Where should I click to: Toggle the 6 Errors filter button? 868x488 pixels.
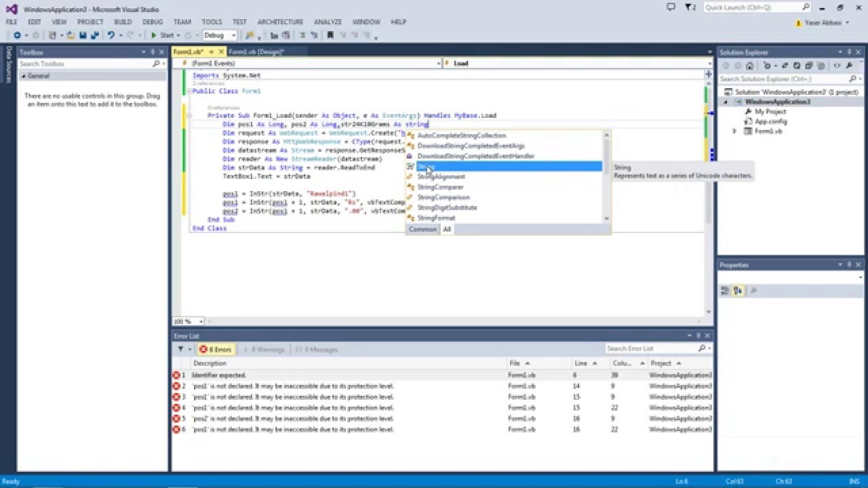(x=216, y=350)
